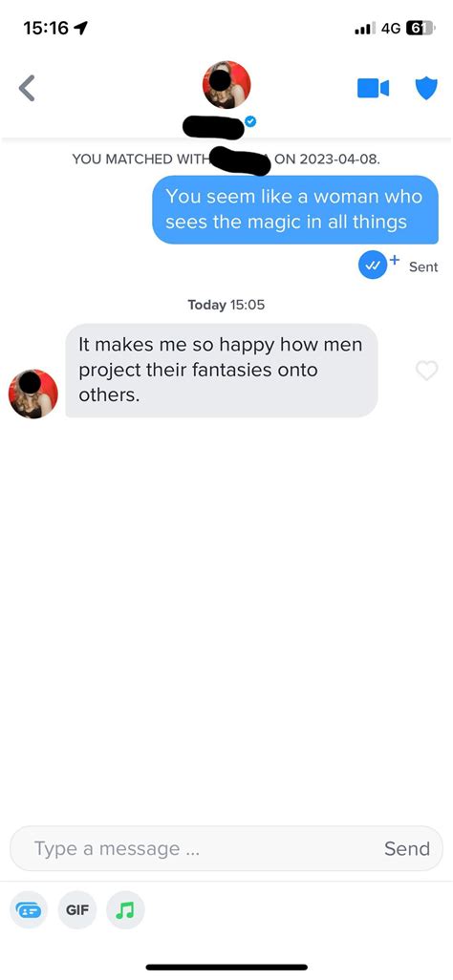Screen dimensions: 453x980
Task: Share a song with green music note
Action: (x=126, y=909)
